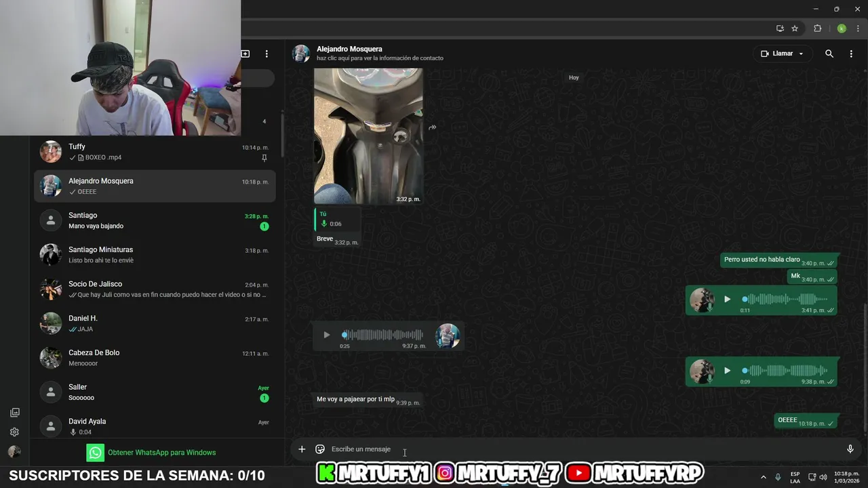The image size is (868, 488).
Task: Click the microphone to record voice message
Action: (850, 449)
